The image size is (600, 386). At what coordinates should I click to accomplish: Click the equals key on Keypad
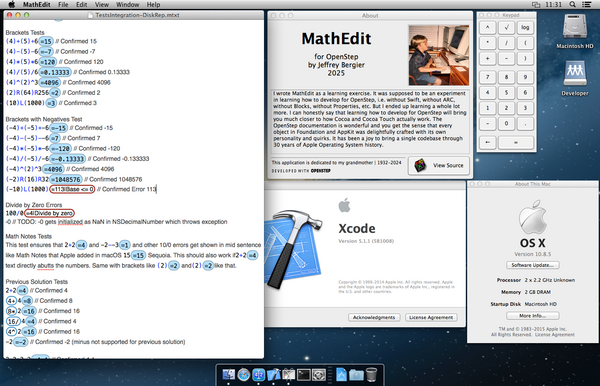click(516, 142)
